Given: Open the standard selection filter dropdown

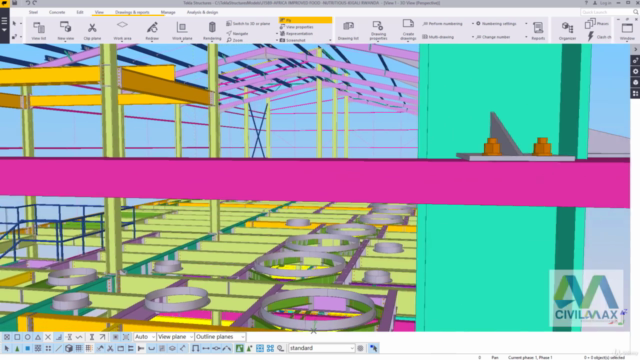Looking at the screenshot, I should 321,348.
